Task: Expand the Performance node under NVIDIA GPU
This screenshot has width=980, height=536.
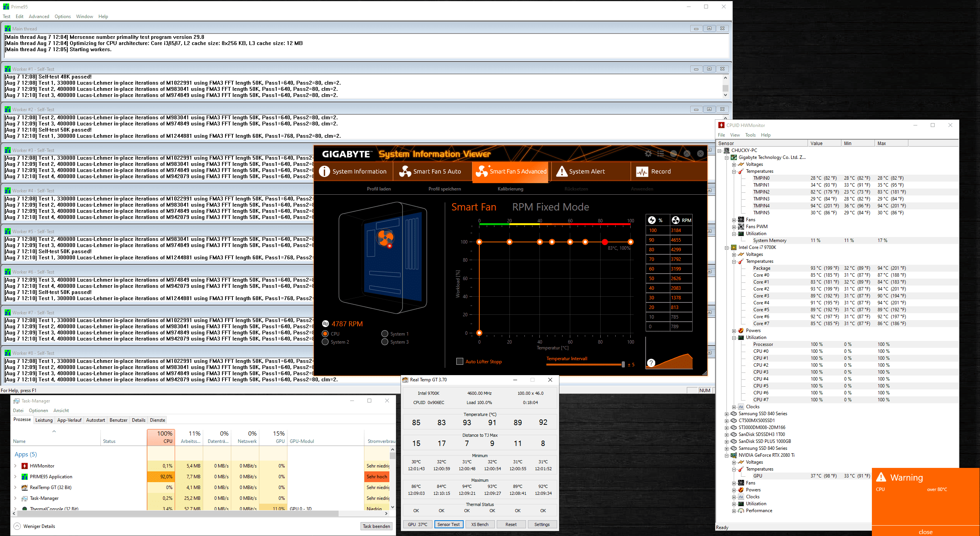Action: coord(734,511)
